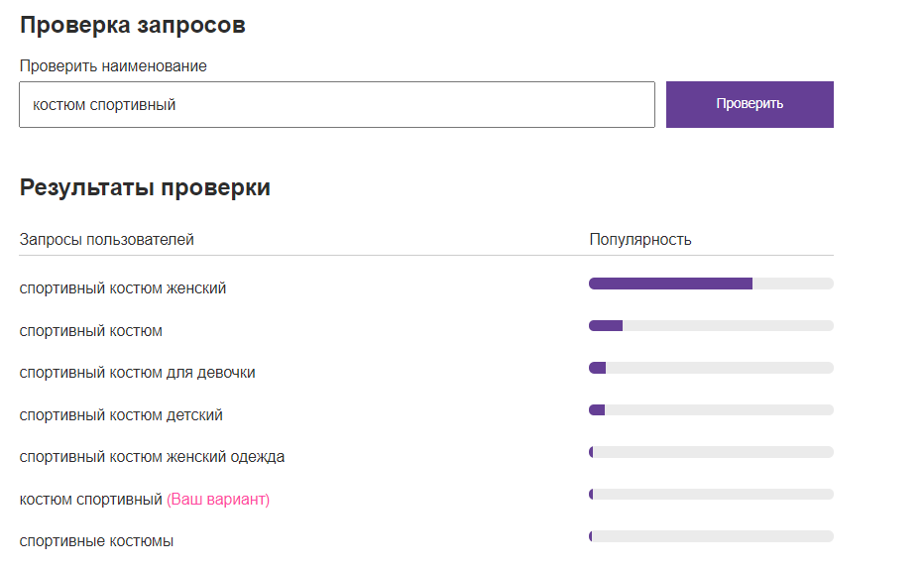This screenshot has height=570, width=924.
Task: Click the "Запросы пользователей" column header
Action: tap(107, 240)
